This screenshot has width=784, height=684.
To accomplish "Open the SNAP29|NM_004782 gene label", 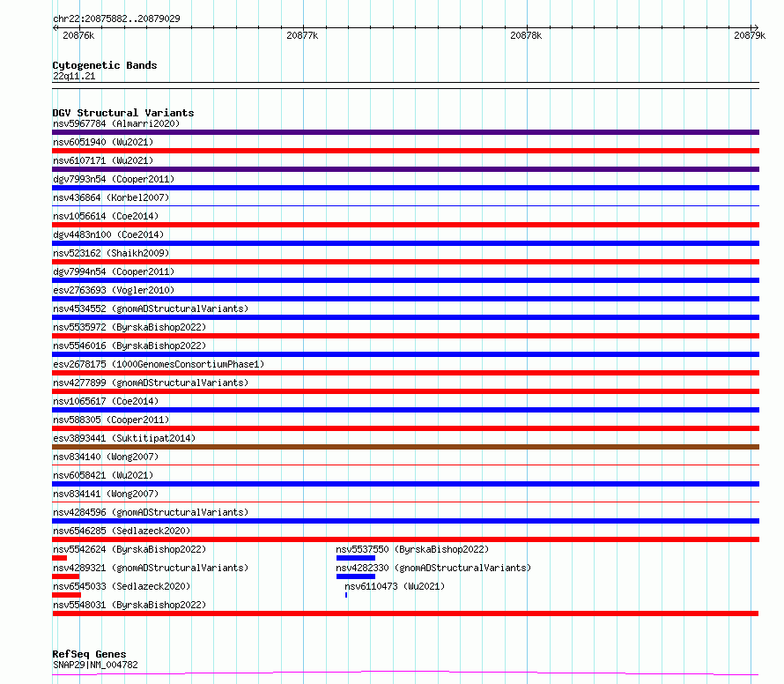I will 95,665.
